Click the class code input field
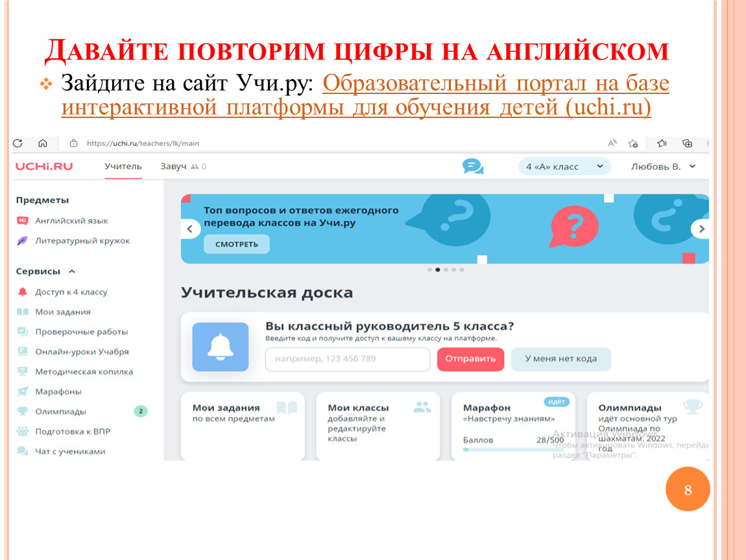 (x=347, y=359)
